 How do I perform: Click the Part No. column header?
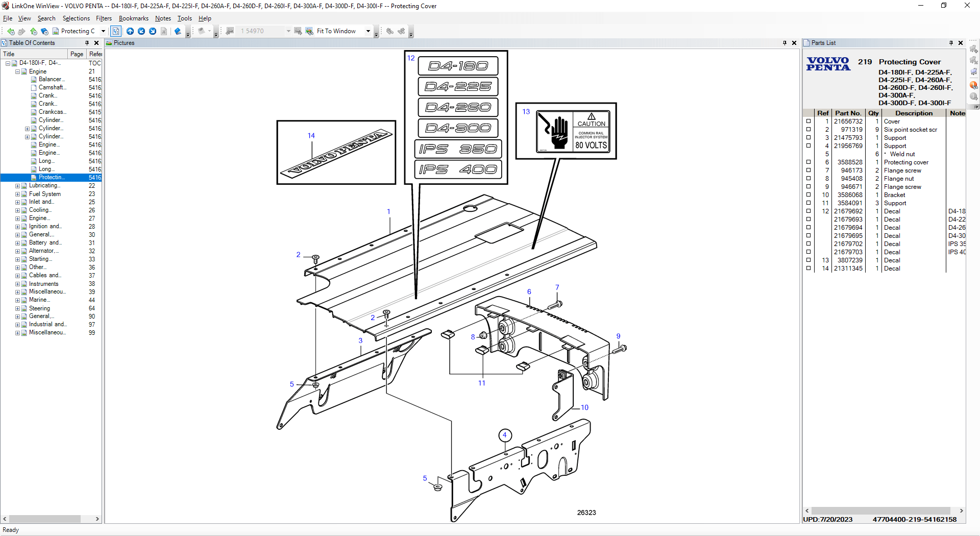(848, 113)
